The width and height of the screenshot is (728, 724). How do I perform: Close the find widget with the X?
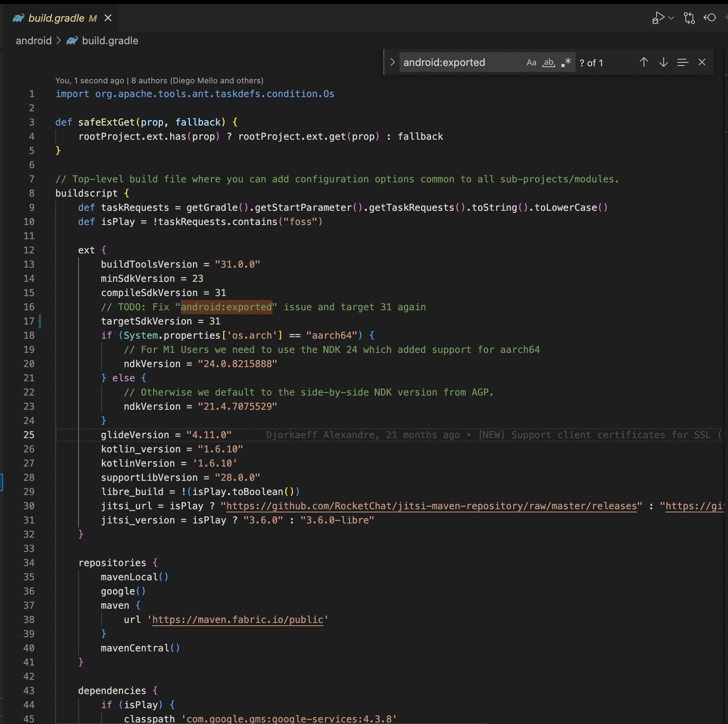[x=702, y=62]
